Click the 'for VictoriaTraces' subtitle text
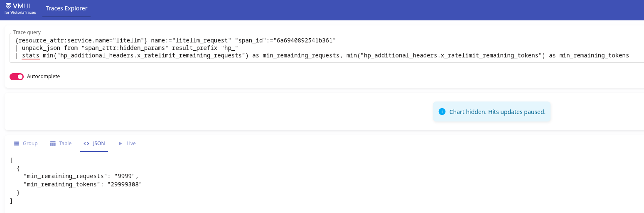Image resolution: width=644 pixels, height=213 pixels. pos(20,12)
